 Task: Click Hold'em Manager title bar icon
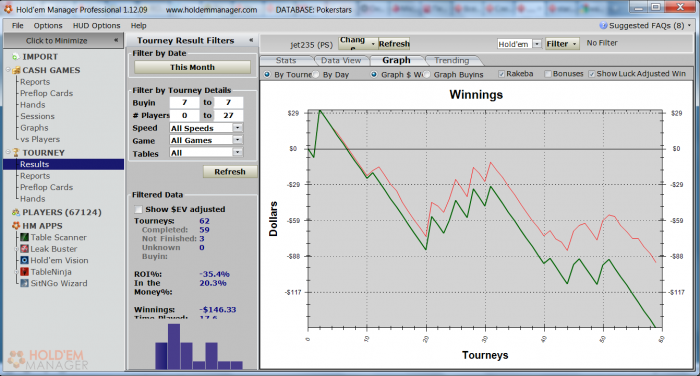tap(8, 9)
